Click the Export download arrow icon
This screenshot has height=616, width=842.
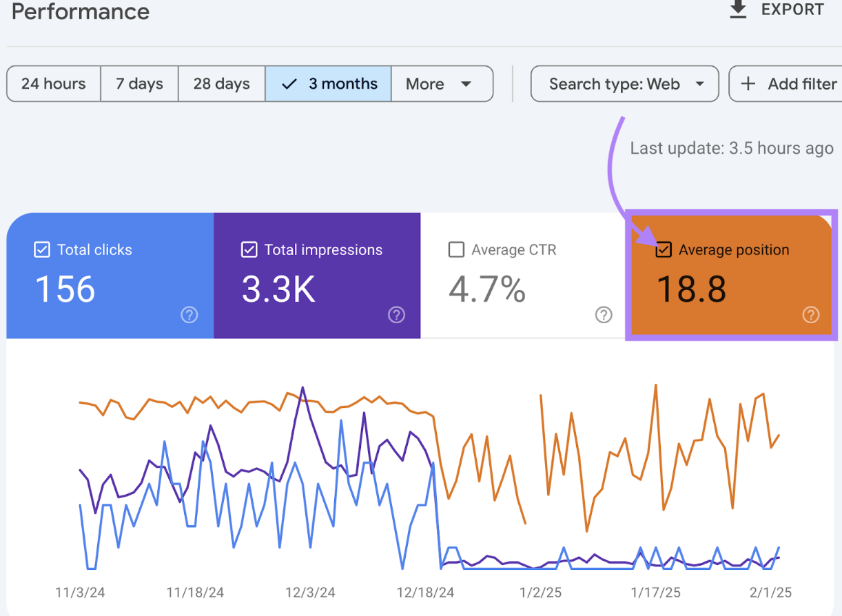pos(738,10)
